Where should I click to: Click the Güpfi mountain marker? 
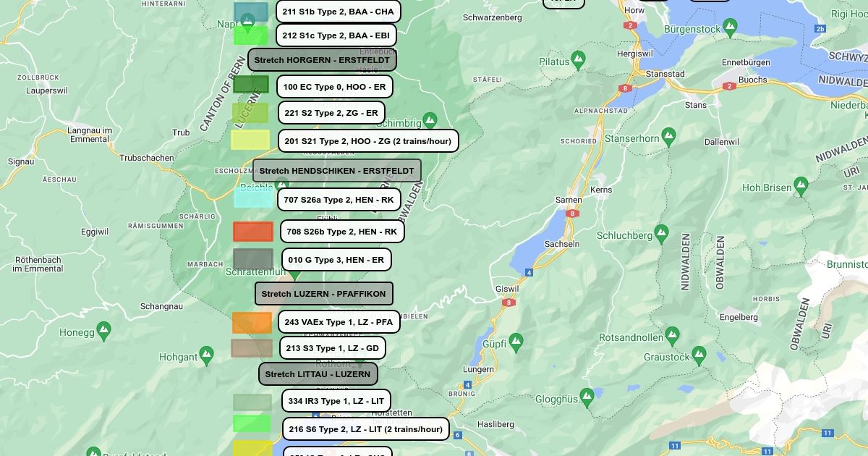[x=516, y=340]
